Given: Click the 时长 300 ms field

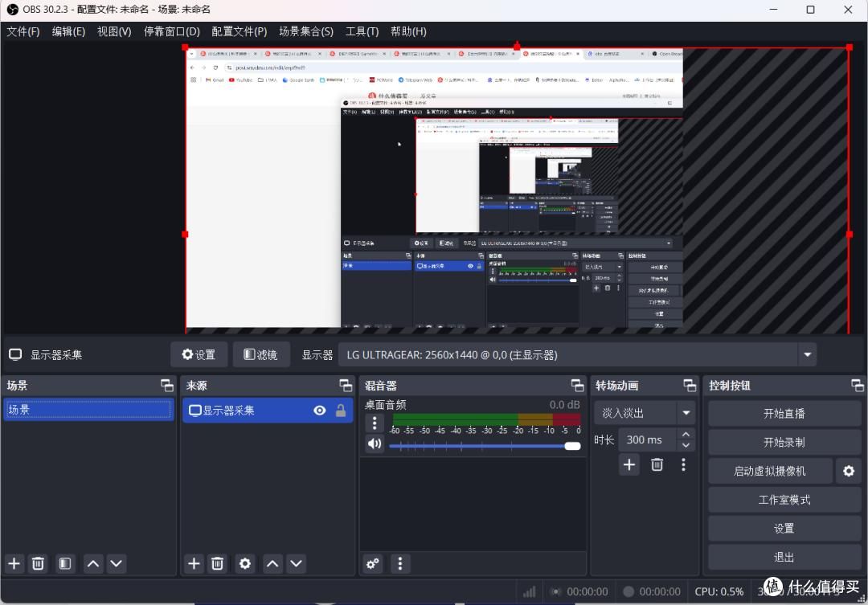Looking at the screenshot, I should 646,439.
